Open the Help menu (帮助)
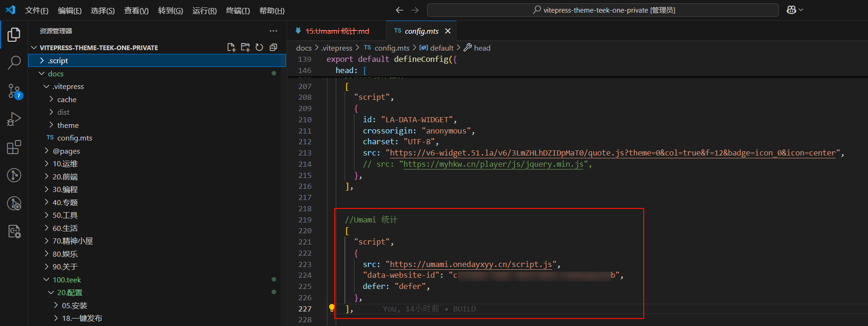This screenshot has width=868, height=326. pos(272,10)
